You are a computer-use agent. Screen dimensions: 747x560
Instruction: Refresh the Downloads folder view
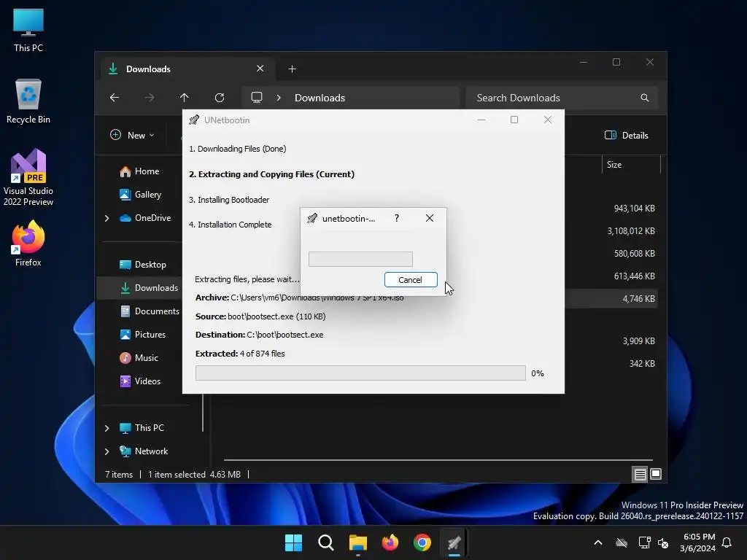(219, 98)
